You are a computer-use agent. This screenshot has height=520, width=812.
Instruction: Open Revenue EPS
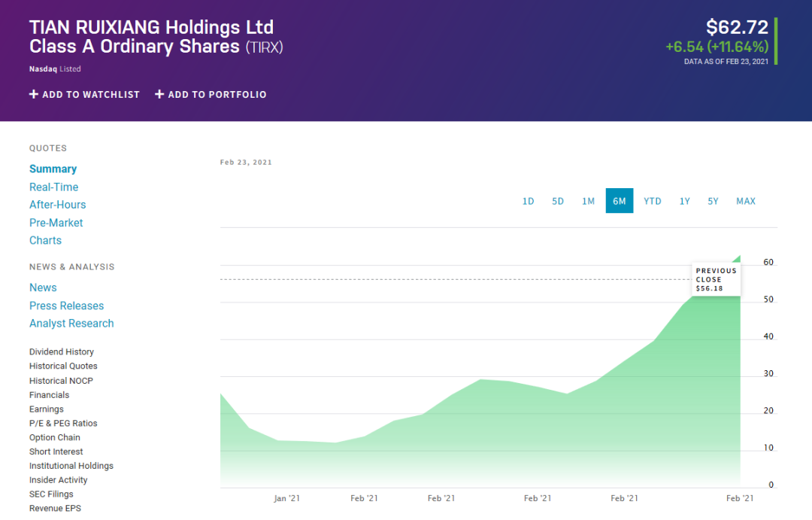coord(55,509)
